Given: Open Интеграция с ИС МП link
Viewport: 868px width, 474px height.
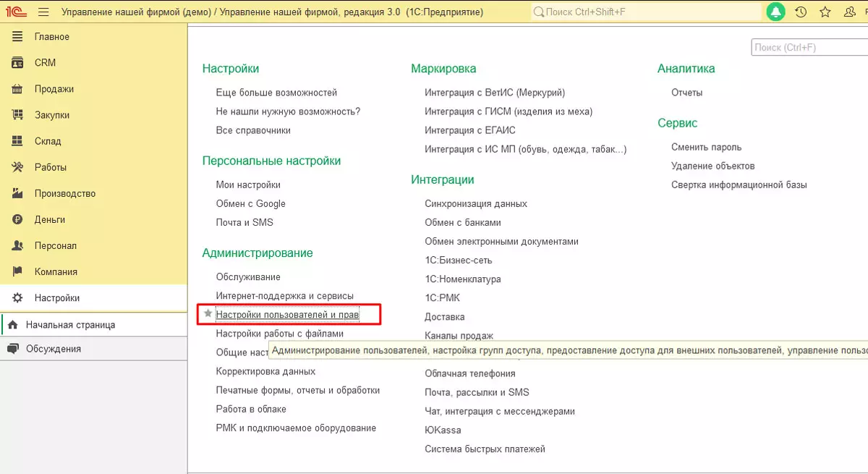Looking at the screenshot, I should point(526,149).
